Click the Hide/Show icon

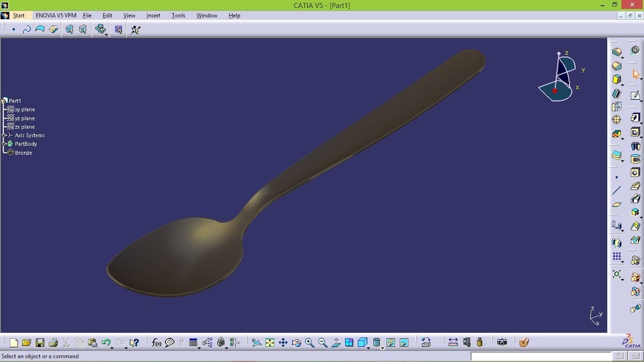click(x=390, y=343)
